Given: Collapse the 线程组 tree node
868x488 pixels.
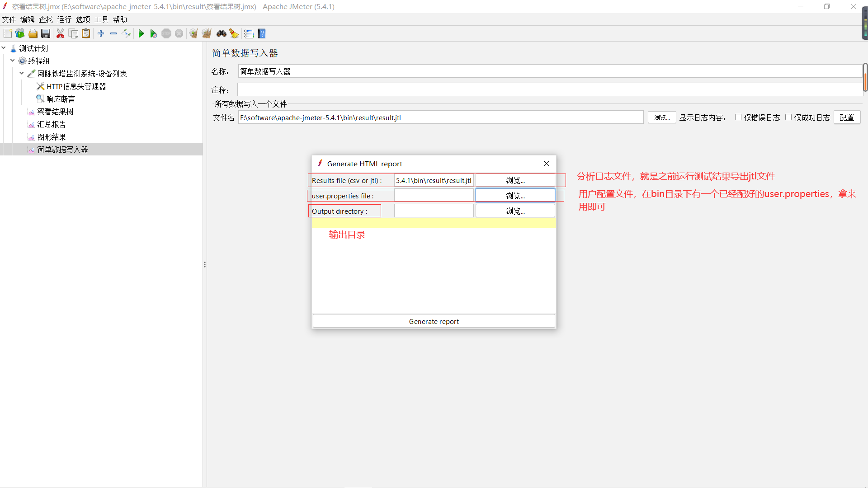Looking at the screenshot, I should (x=13, y=61).
